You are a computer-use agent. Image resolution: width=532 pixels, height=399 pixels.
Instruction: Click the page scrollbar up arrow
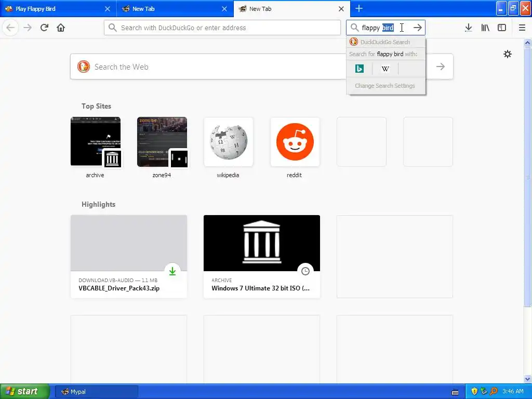tap(528, 43)
